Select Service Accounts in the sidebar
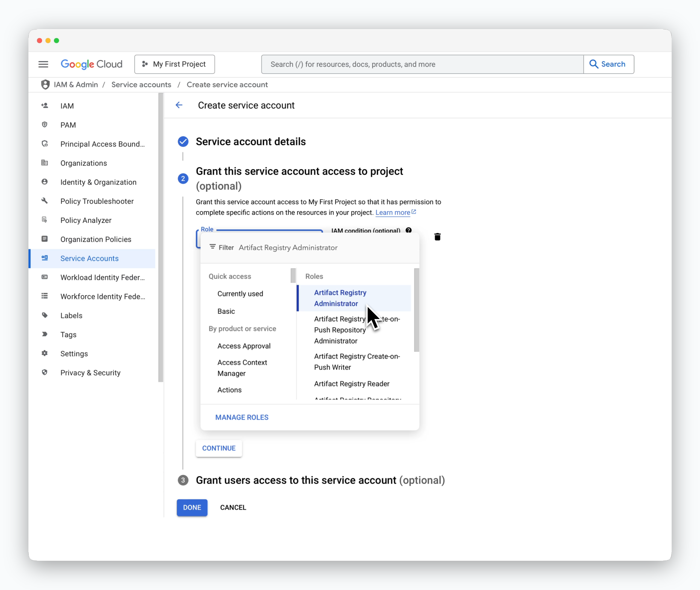 coord(92,258)
